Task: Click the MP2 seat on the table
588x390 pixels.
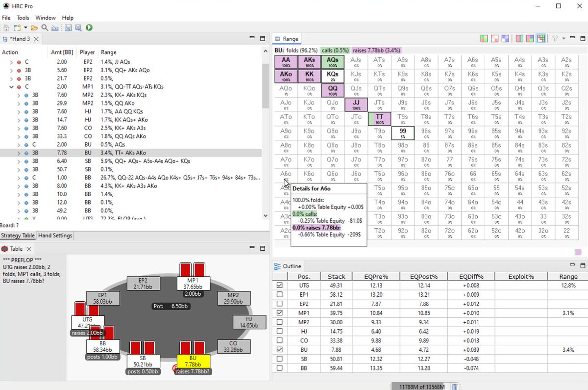Action: 234,298
